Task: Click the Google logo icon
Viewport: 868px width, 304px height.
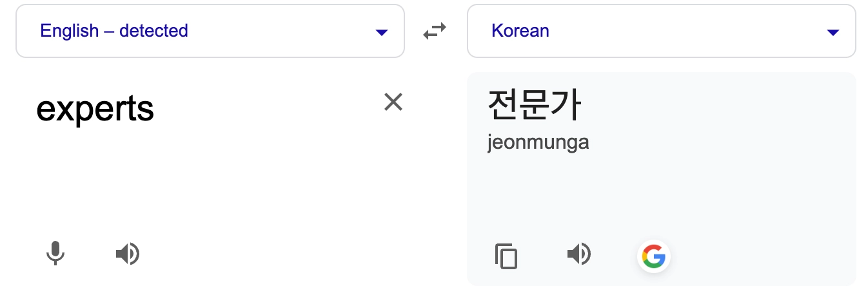Action: click(x=653, y=256)
